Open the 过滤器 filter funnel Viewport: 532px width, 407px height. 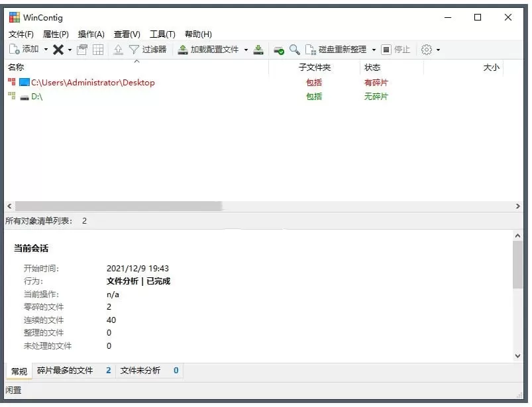pos(148,50)
